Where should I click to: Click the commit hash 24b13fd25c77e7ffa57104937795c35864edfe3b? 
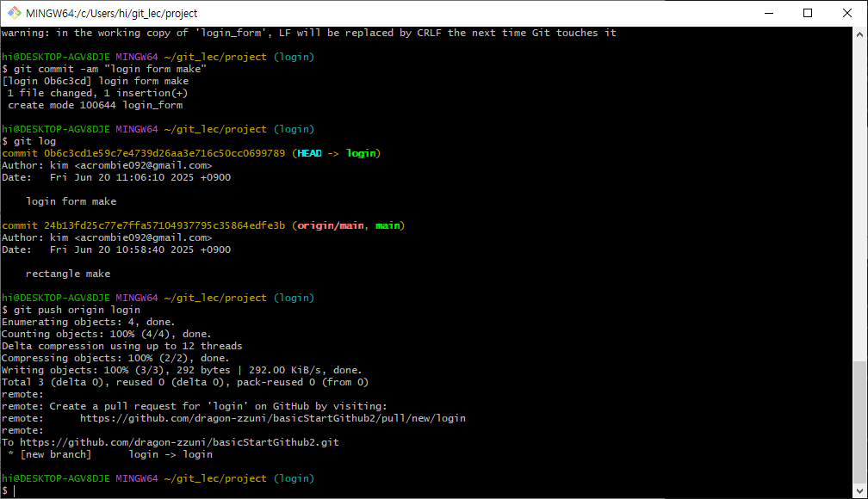pos(164,225)
